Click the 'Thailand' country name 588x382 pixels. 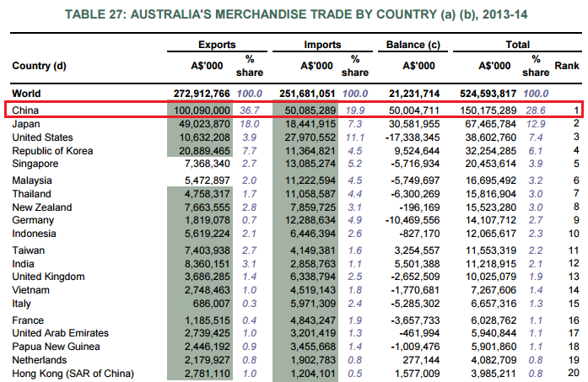(31, 194)
